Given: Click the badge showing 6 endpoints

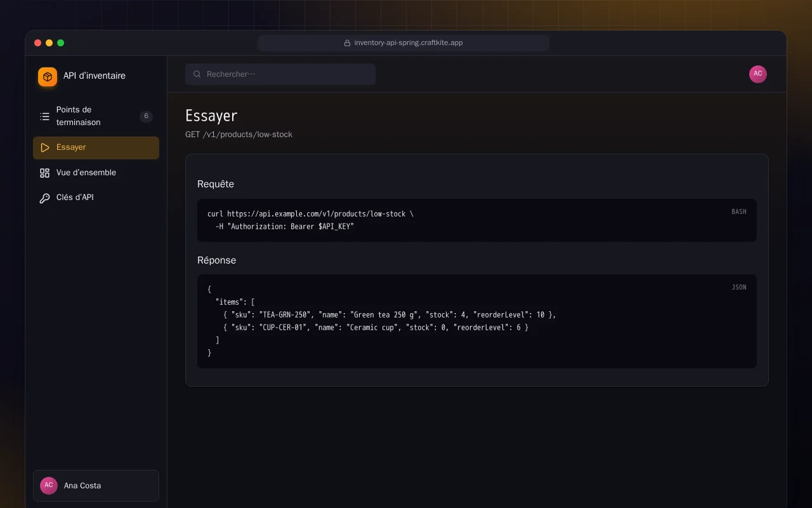Looking at the screenshot, I should coord(146,116).
